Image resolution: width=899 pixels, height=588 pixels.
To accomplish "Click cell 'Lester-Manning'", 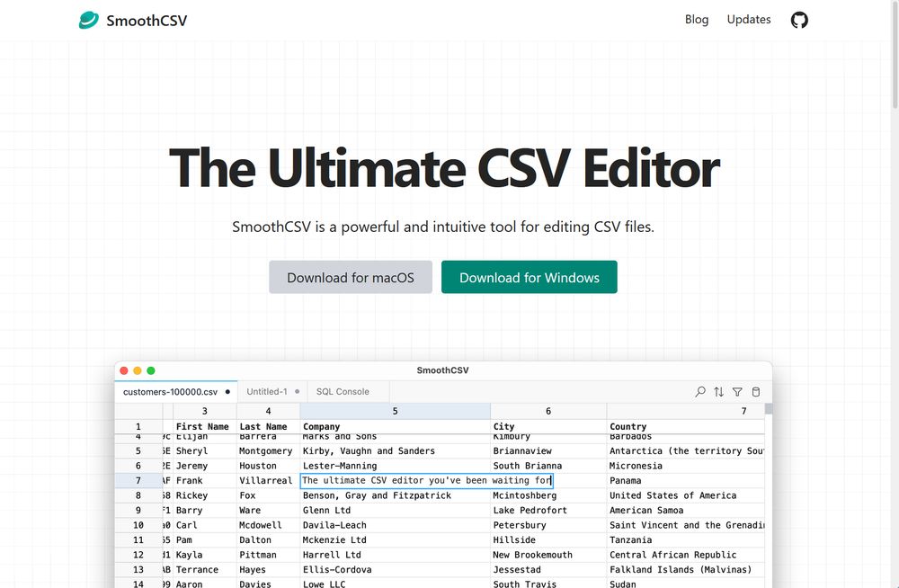I will point(395,466).
